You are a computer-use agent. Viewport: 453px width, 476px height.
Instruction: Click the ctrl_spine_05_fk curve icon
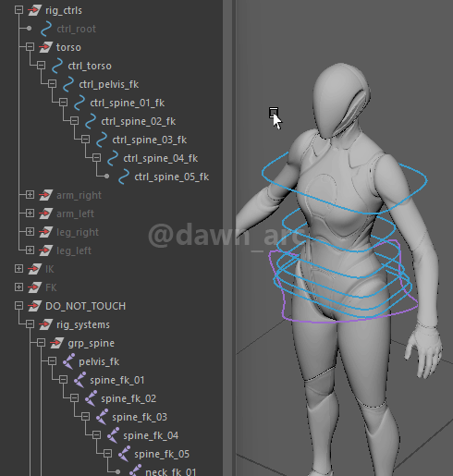click(x=124, y=177)
